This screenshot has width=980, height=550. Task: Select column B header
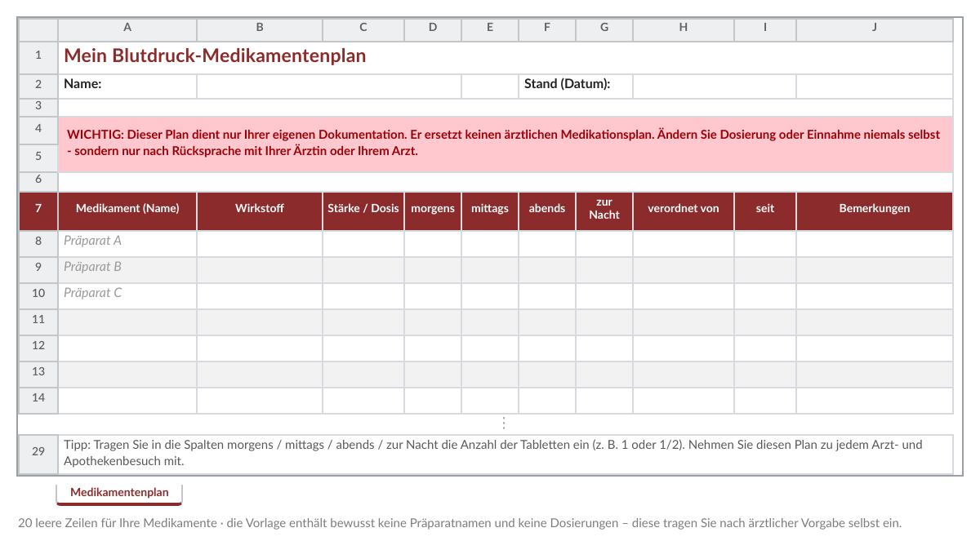click(260, 28)
